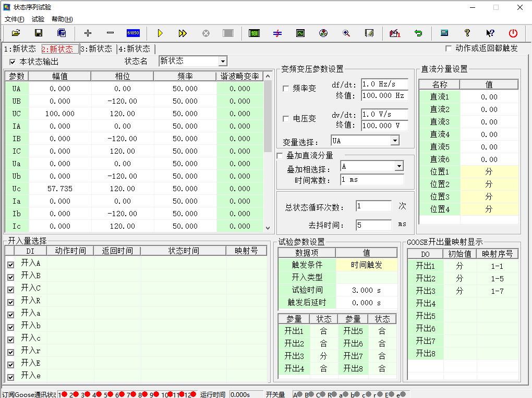Enable the 频率变 checkbox
The image size is (532, 398).
(x=286, y=89)
